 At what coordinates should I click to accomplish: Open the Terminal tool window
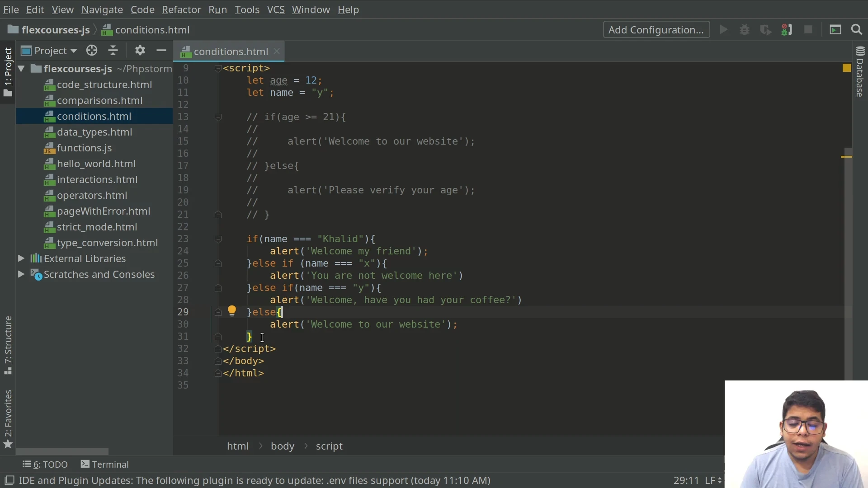[105, 465]
